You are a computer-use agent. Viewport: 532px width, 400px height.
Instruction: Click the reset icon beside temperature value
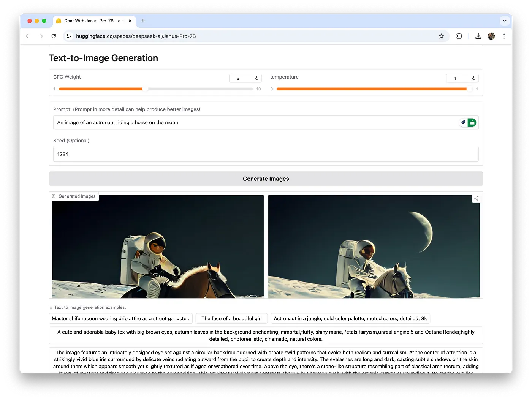[473, 78]
